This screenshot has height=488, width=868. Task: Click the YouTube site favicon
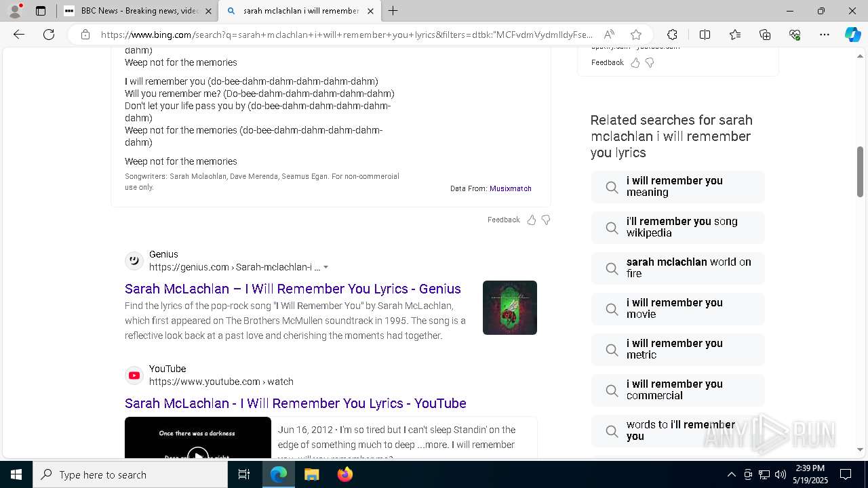tap(134, 375)
